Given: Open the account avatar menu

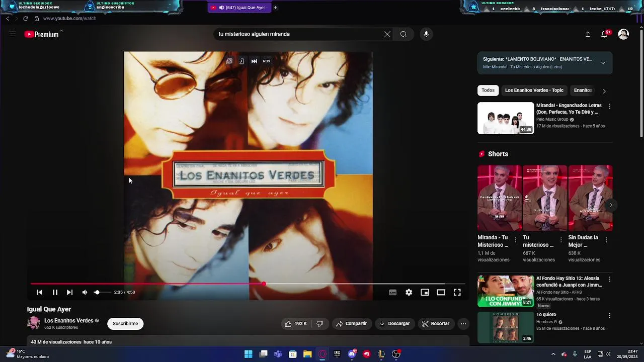Looking at the screenshot, I should click(623, 34).
